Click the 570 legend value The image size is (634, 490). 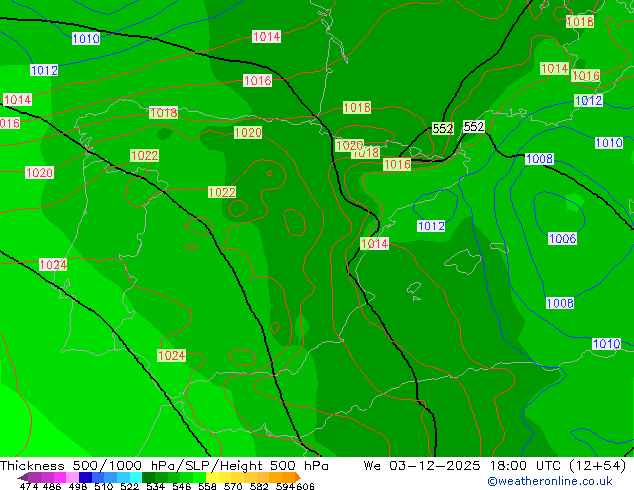[233, 486]
